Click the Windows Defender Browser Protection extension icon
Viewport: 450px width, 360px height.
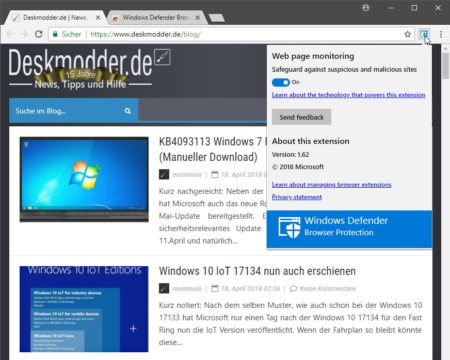click(424, 34)
